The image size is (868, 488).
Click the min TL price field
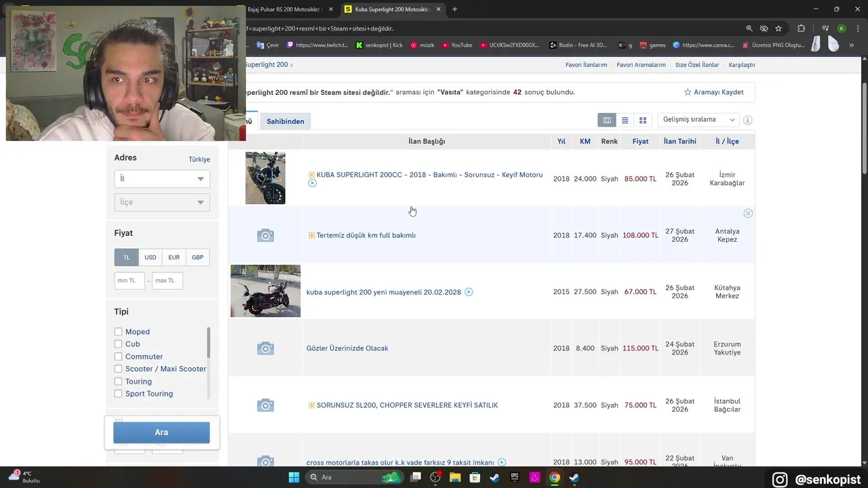point(130,281)
